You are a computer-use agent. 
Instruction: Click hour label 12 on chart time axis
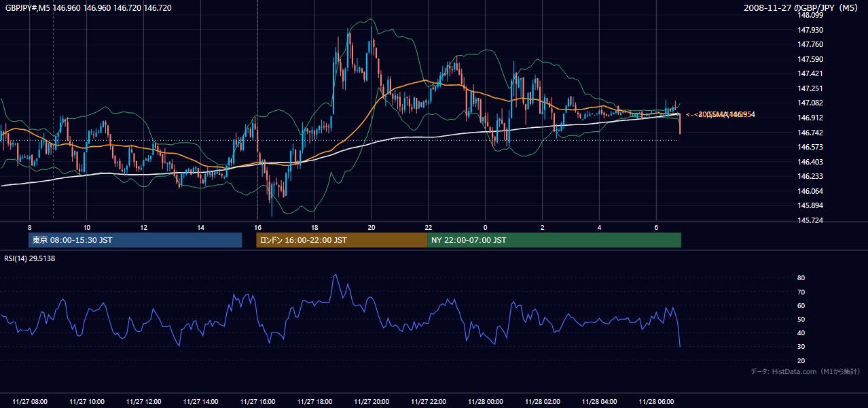(x=143, y=227)
